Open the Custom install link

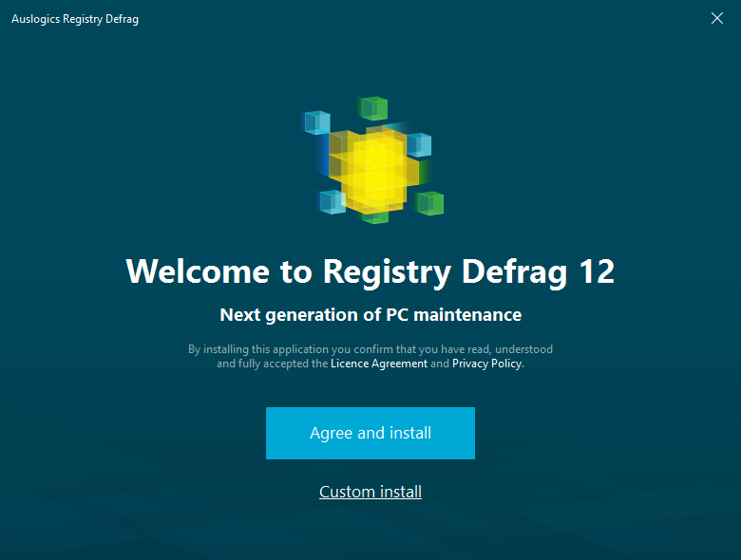click(370, 492)
